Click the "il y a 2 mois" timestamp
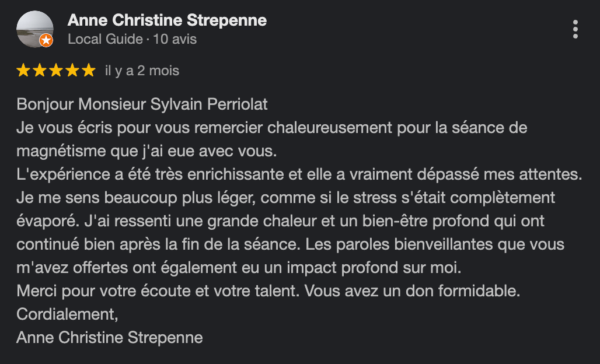Viewport: 600px width, 364px height. (x=142, y=71)
